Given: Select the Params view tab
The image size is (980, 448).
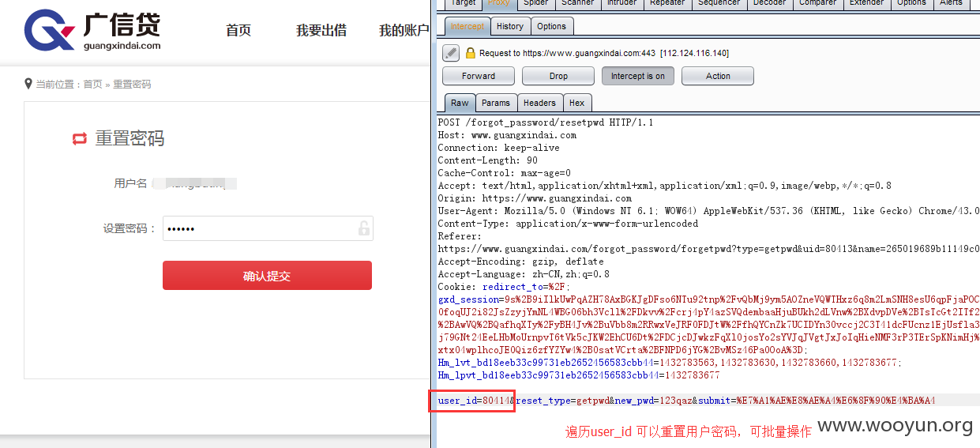Looking at the screenshot, I should [496, 103].
